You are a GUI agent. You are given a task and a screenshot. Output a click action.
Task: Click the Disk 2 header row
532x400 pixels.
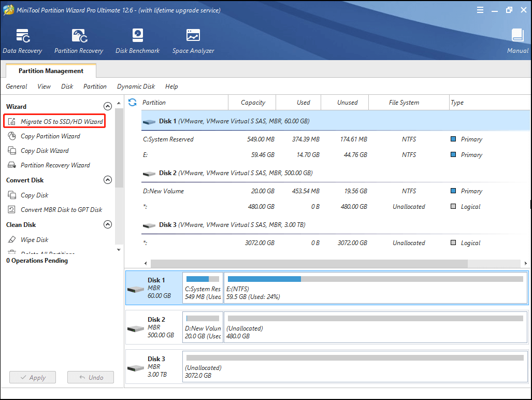click(336, 173)
